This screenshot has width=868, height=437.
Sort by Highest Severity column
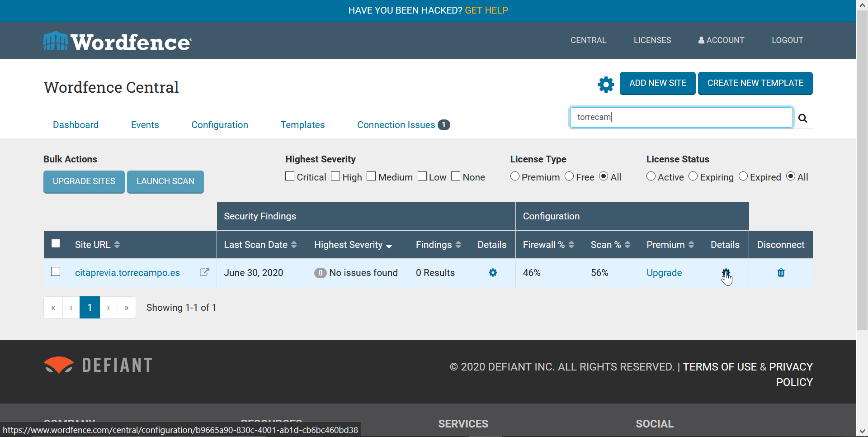point(353,245)
